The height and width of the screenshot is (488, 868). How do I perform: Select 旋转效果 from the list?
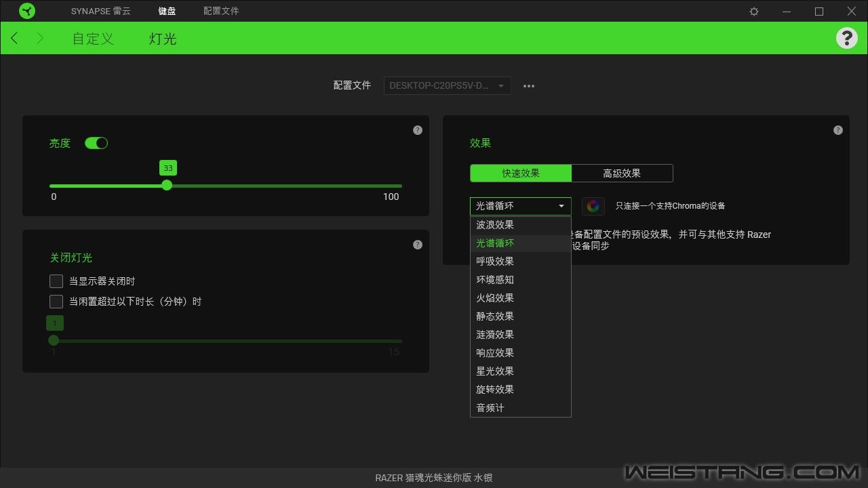click(x=521, y=390)
